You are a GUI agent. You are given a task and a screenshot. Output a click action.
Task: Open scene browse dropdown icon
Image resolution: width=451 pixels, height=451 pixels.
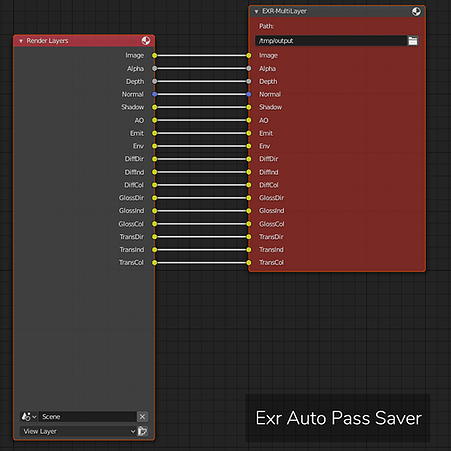29,417
